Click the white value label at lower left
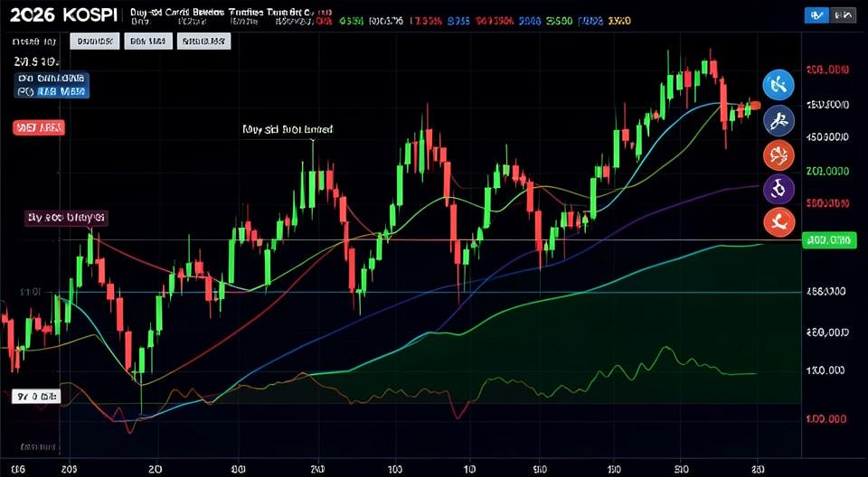 coord(36,397)
